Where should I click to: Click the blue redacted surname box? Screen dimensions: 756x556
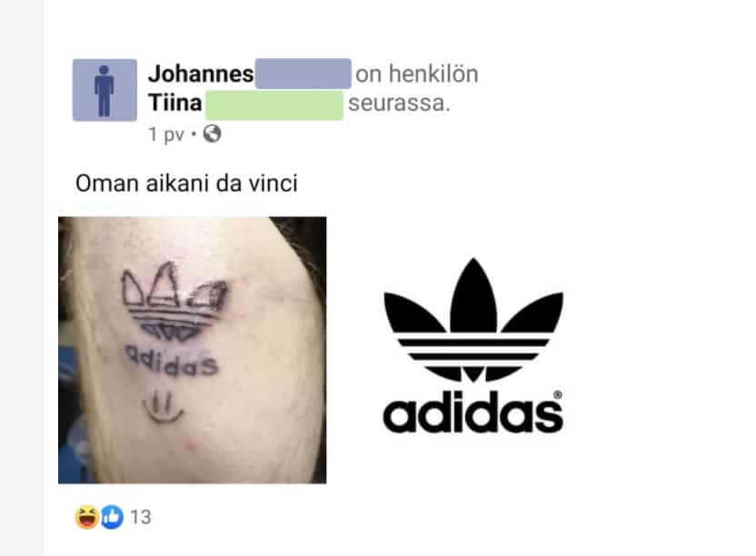pyautogui.click(x=303, y=74)
